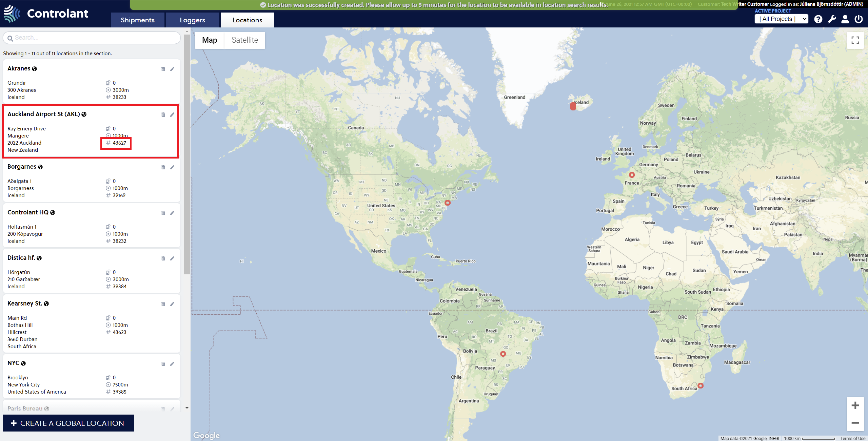Click the scrollbar up arrow
This screenshot has height=441, width=868.
pyautogui.click(x=187, y=31)
